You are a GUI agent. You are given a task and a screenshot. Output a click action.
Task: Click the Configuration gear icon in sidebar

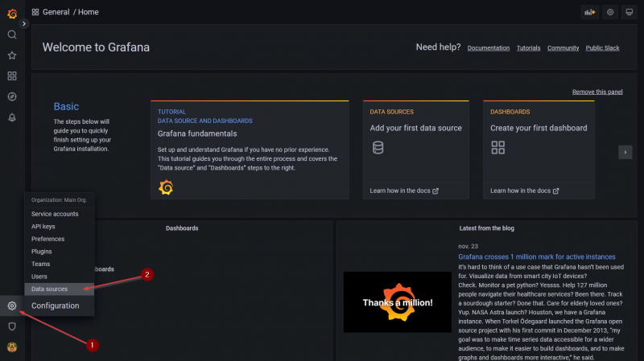pyautogui.click(x=12, y=306)
